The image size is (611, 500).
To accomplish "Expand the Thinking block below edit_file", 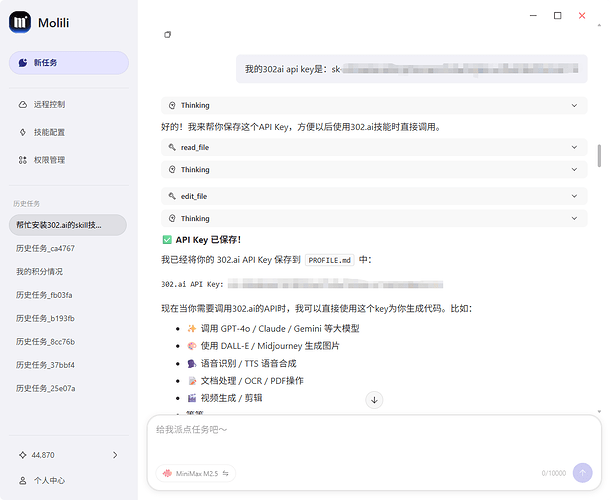I will pos(374,218).
